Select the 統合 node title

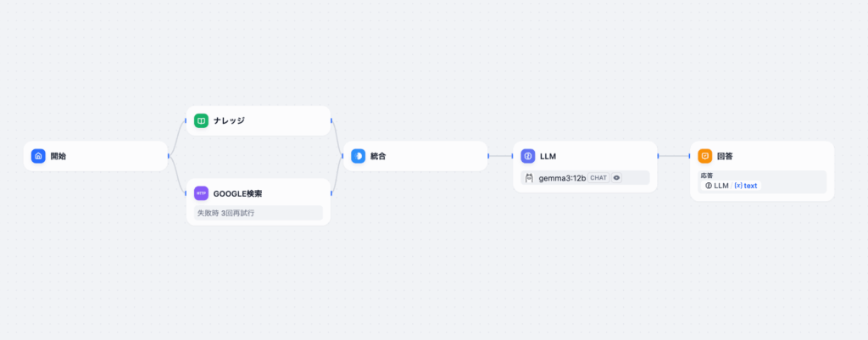(x=378, y=156)
